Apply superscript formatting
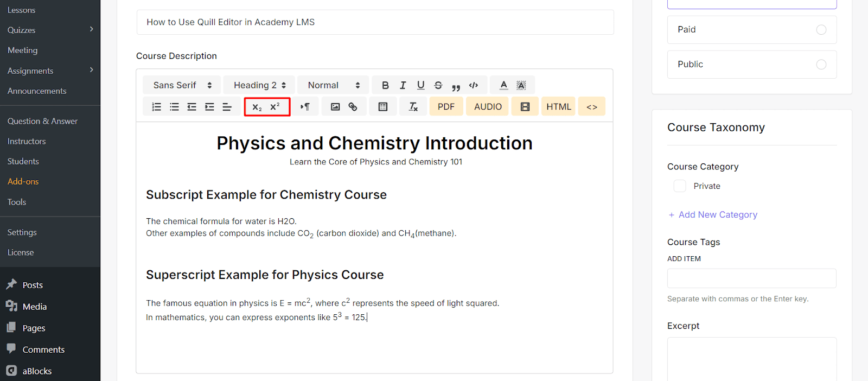The width and height of the screenshot is (868, 381). 275,106
